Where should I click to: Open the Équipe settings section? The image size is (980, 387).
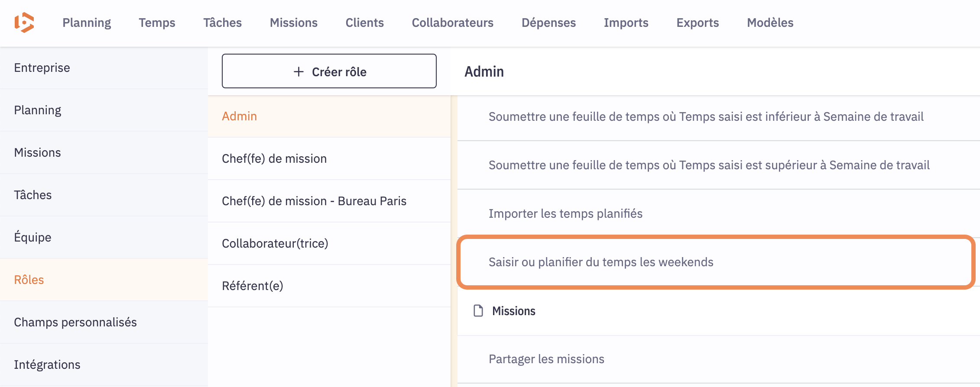coord(32,238)
